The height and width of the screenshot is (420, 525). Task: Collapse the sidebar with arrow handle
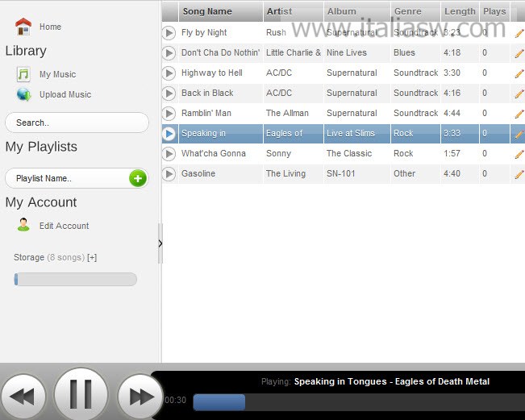[x=160, y=243]
